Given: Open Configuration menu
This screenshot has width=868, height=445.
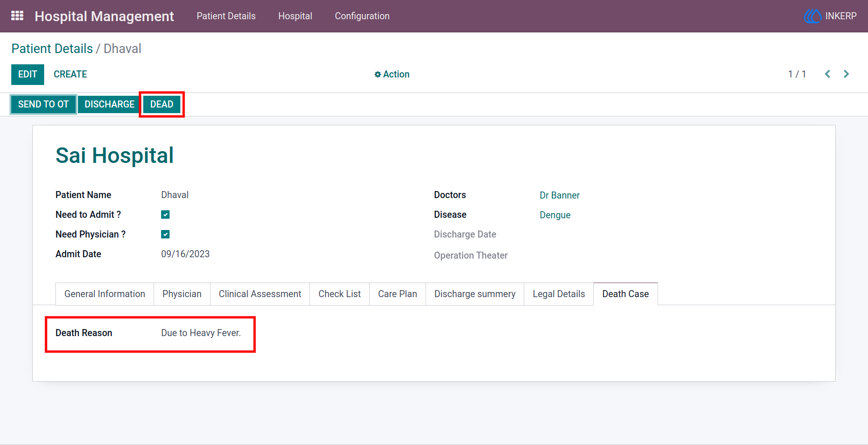Looking at the screenshot, I should (362, 16).
